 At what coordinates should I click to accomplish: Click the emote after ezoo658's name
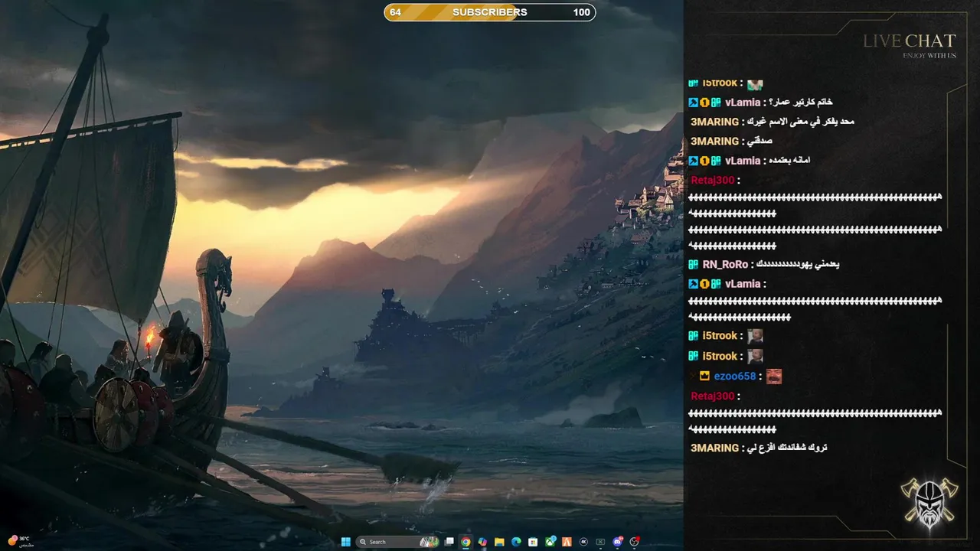click(x=774, y=376)
